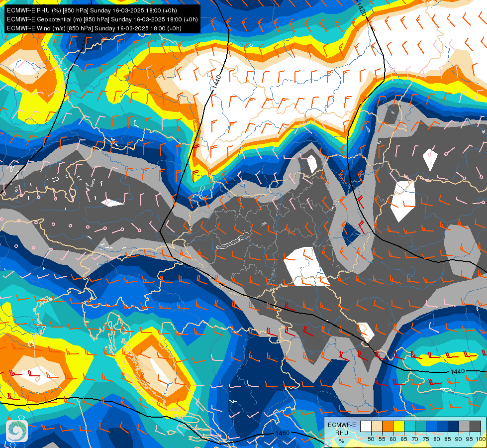Click the '1460' geopotential contour label
Screen dimensions: 487x448
283,433
